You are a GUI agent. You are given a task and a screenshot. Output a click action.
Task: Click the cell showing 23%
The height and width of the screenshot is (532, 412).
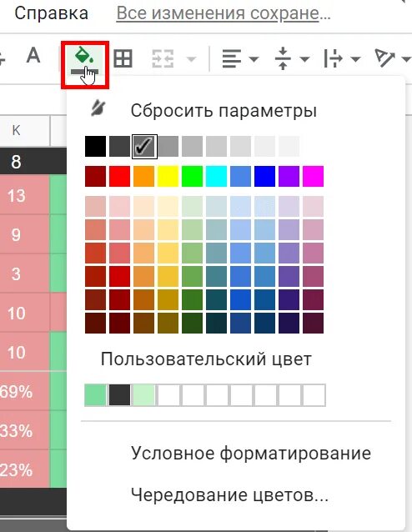[x=24, y=469]
